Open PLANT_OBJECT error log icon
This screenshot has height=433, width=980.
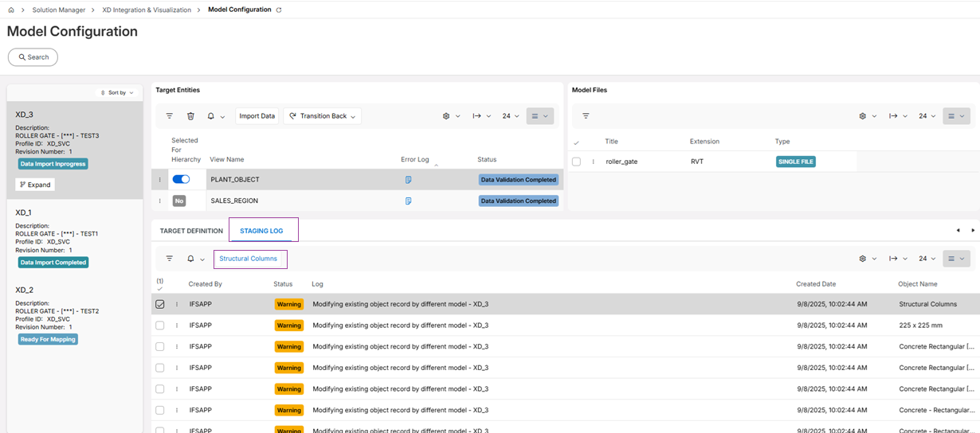click(408, 180)
